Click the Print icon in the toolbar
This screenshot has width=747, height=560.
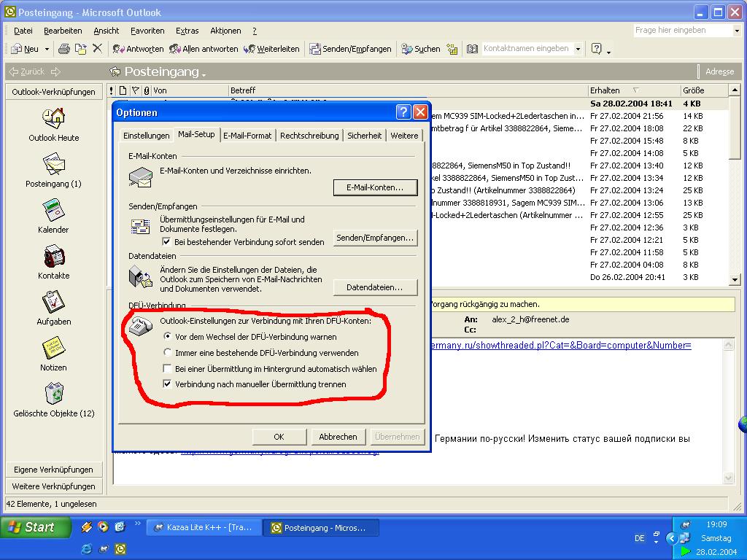click(63, 49)
